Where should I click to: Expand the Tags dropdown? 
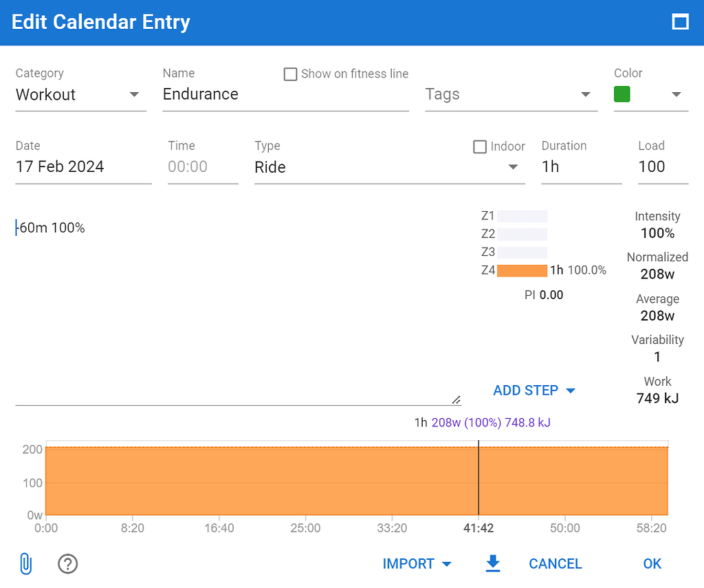pos(511,95)
